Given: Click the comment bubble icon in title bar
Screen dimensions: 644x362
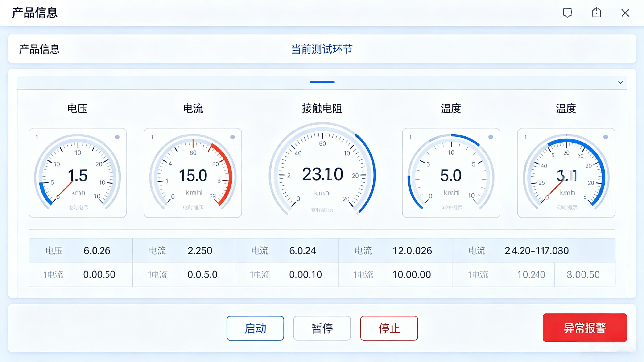Looking at the screenshot, I should click(567, 13).
